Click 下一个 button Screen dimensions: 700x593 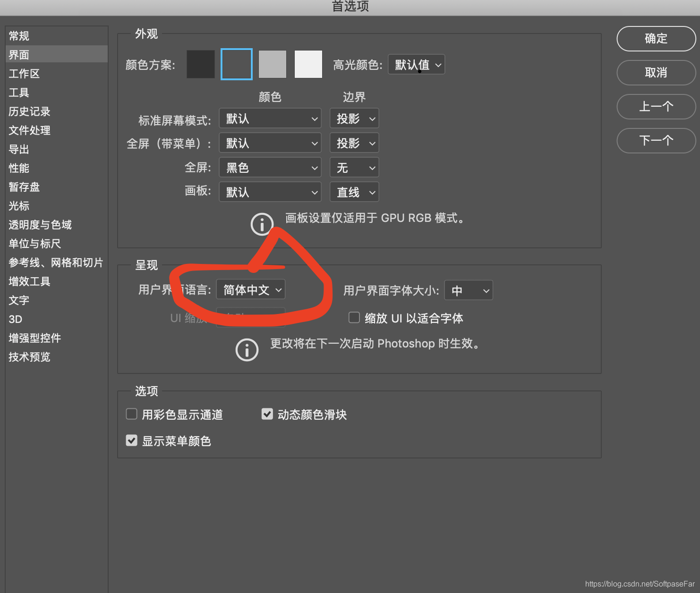[x=656, y=141]
